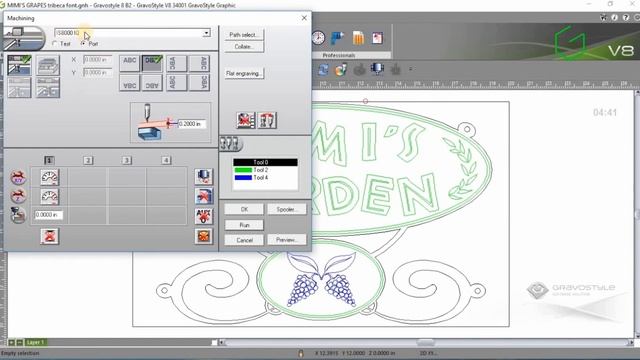Click the blue color swatch for Tool 4
The image size is (640, 360).
coord(243,178)
